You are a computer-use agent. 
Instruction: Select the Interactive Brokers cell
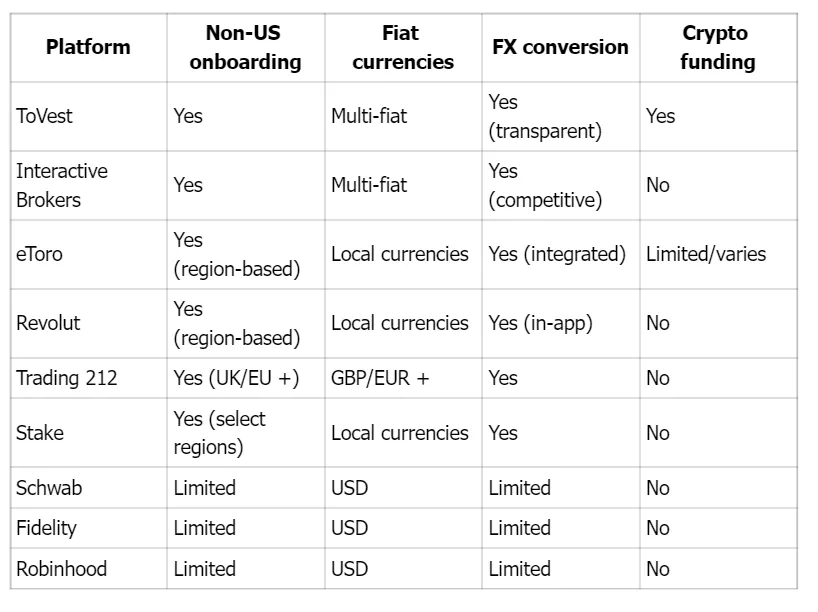(x=62, y=185)
